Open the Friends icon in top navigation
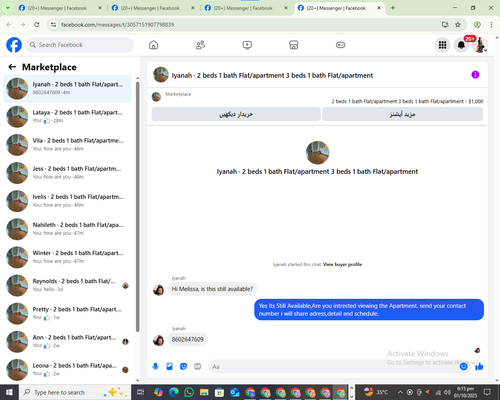This screenshot has width=500, height=400. (x=200, y=45)
